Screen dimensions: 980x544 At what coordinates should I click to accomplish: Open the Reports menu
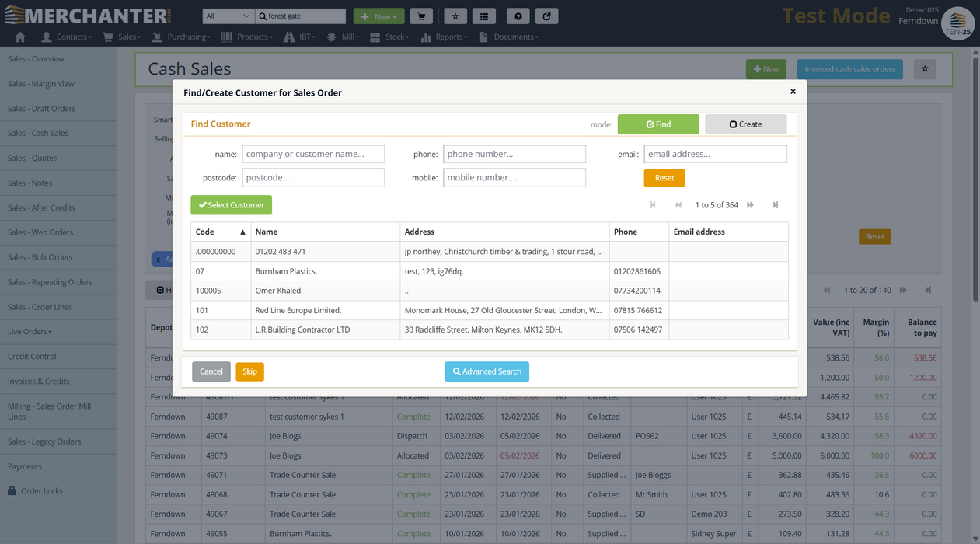click(x=445, y=37)
